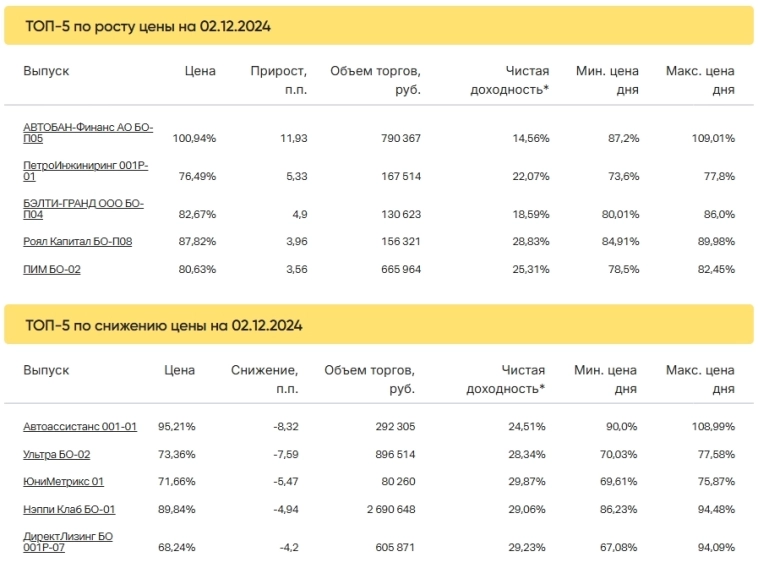Click the 11,93 growth value cell

[x=295, y=138]
